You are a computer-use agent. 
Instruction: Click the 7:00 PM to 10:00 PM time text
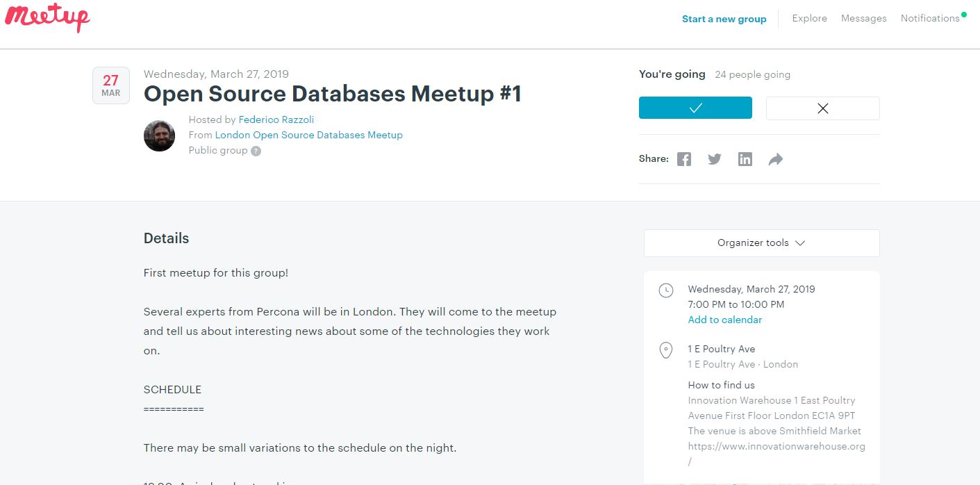[736, 304]
